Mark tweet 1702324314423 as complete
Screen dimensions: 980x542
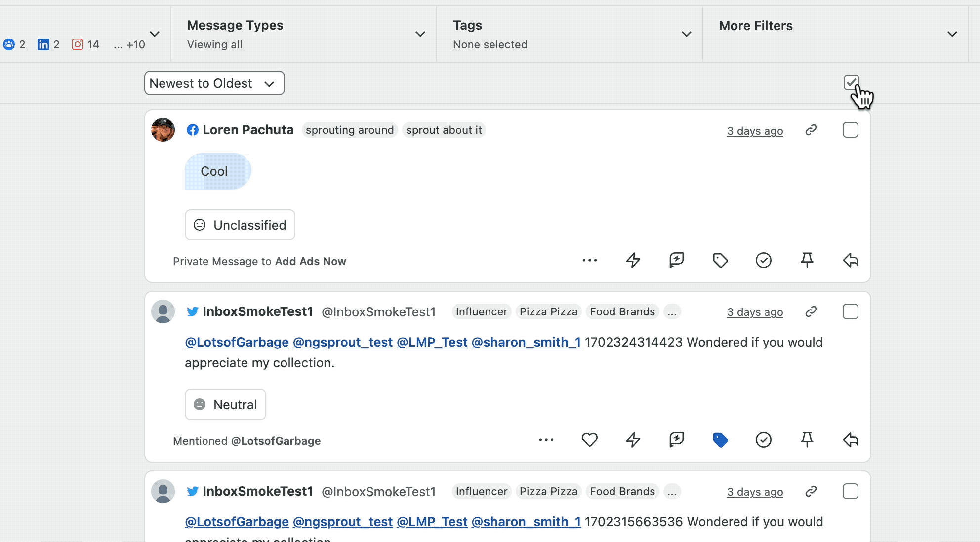pos(764,440)
